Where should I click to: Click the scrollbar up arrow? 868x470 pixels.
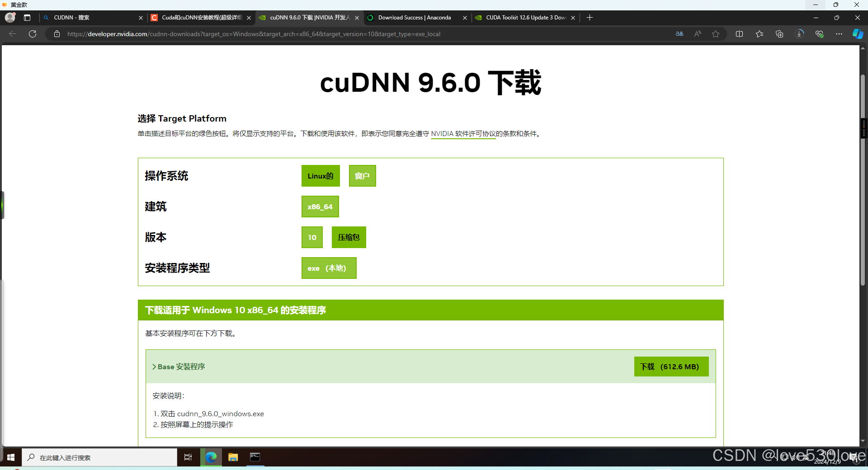[x=863, y=48]
